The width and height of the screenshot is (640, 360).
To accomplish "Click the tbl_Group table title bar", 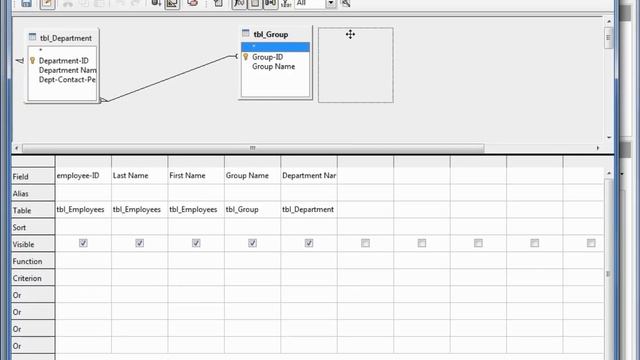I will coord(276,34).
